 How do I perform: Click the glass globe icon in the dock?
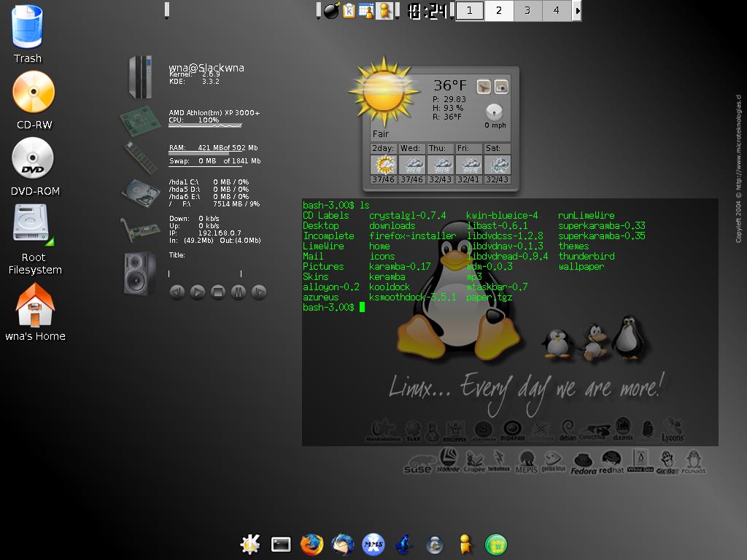435,545
